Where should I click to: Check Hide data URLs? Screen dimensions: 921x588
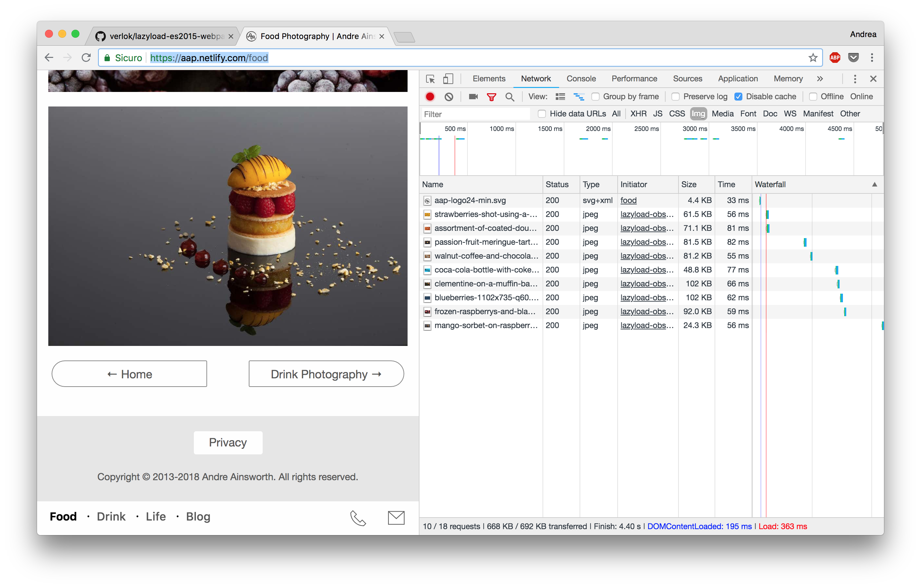tap(542, 113)
